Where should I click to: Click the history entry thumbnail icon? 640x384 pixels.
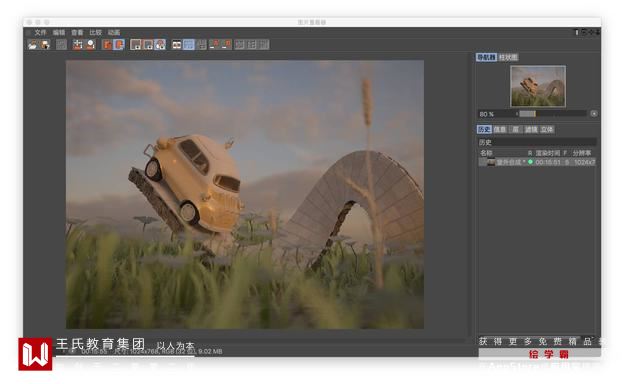tap(491, 162)
